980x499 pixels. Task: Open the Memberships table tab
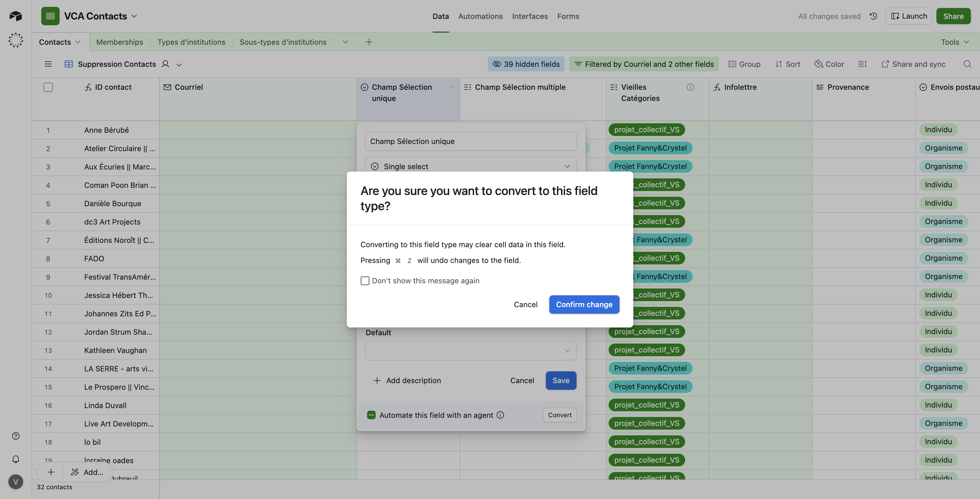[x=119, y=42]
